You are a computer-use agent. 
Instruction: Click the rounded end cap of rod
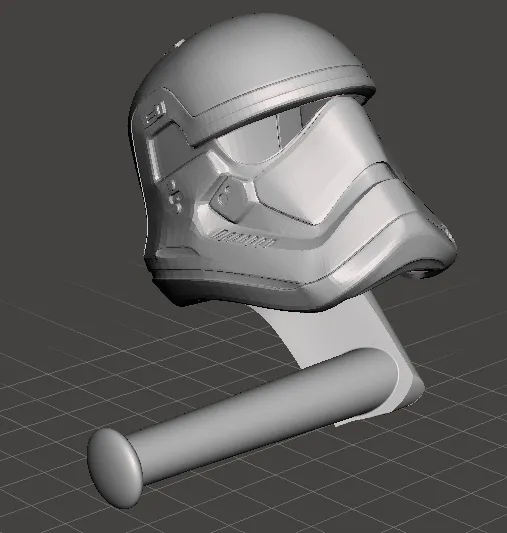(115, 468)
